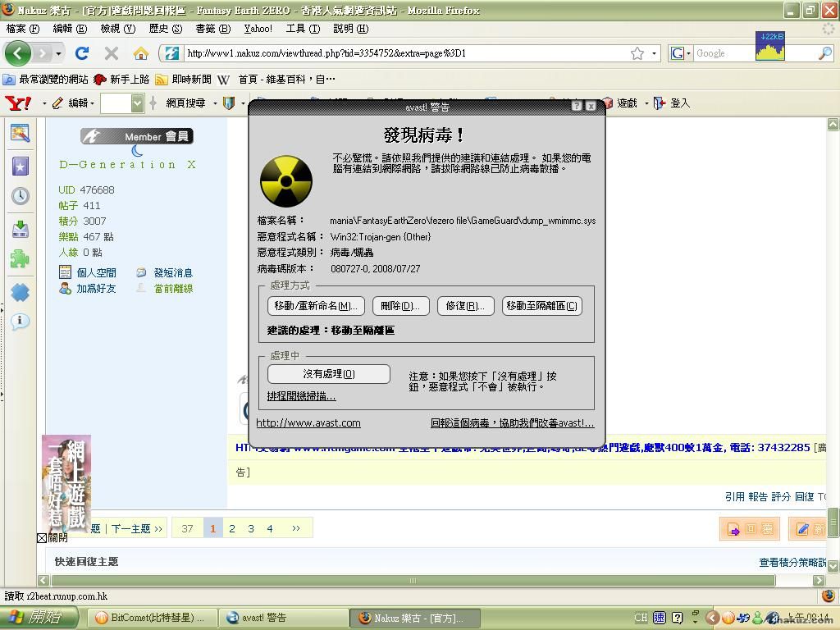
Task: Click 下一主題 next topic link
Action: pos(137,529)
